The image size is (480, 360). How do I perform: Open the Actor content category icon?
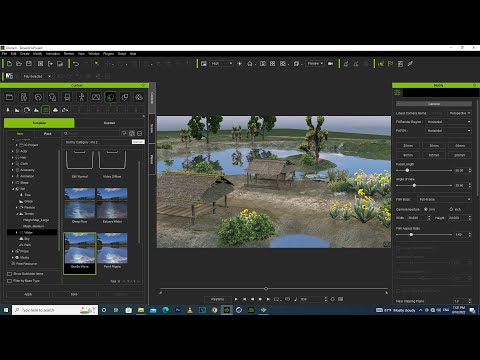click(24, 97)
